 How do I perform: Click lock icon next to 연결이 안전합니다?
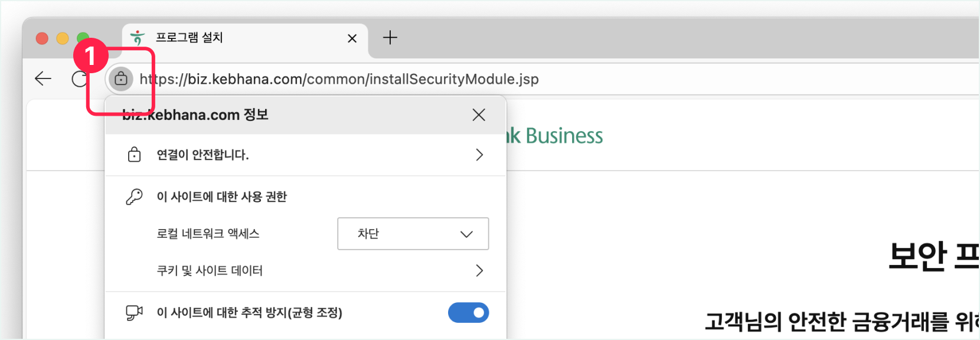pos(134,155)
